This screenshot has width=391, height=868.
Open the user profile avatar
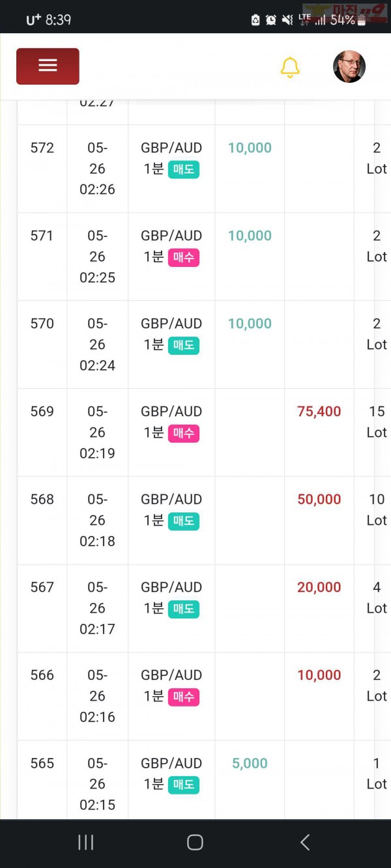click(349, 66)
